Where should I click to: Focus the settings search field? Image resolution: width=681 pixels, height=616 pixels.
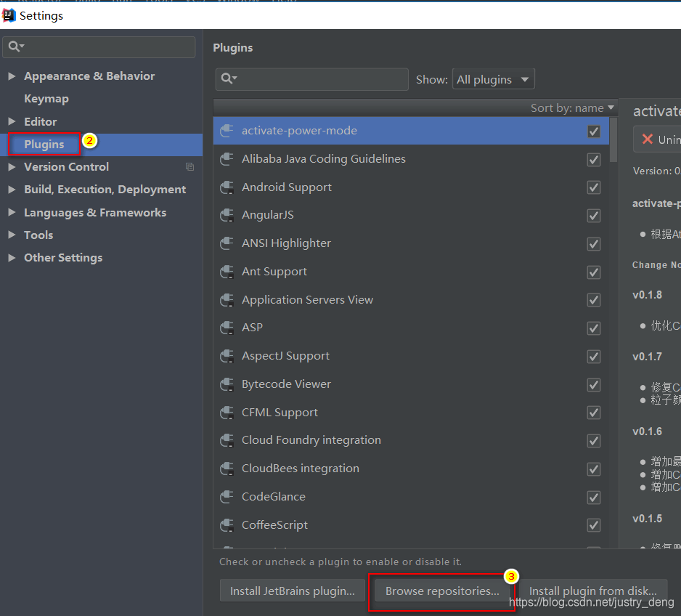[99, 46]
